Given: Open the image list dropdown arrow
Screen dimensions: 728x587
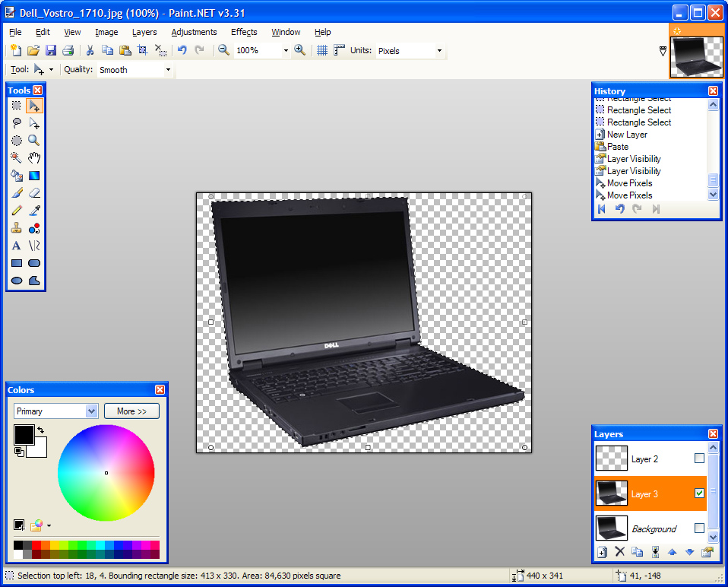Looking at the screenshot, I should (663, 51).
